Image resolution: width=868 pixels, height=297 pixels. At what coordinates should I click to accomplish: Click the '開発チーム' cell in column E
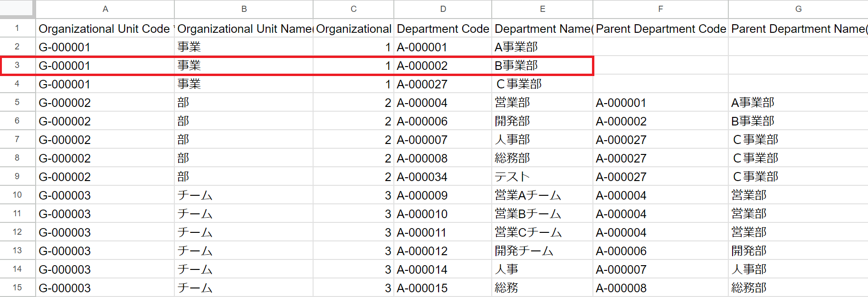coord(542,251)
